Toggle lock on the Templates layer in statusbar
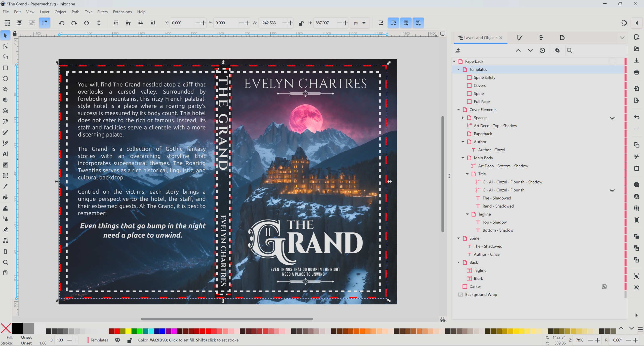The image size is (644, 346). point(130,340)
